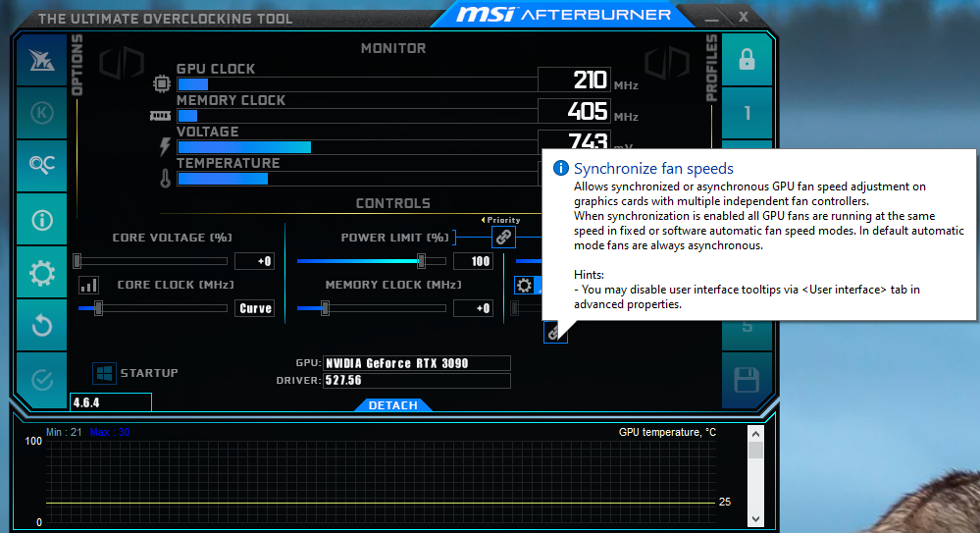Screen dimensions: 980x533
Task: Click the GPU Clock usage bar
Action: click(357, 84)
